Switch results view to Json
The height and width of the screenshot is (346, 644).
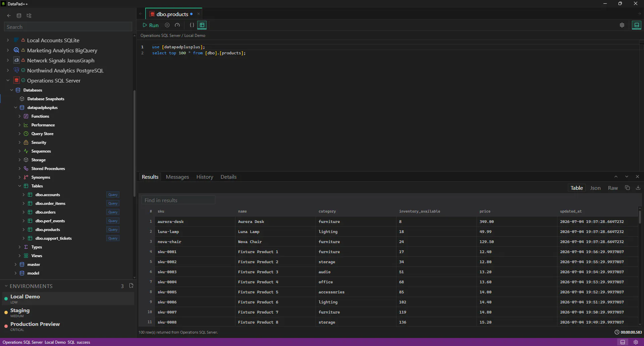point(595,188)
